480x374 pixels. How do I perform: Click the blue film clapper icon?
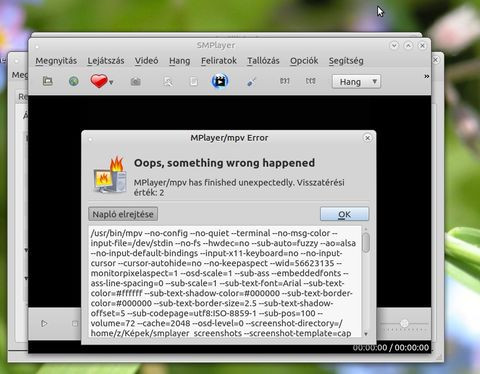coord(220,81)
